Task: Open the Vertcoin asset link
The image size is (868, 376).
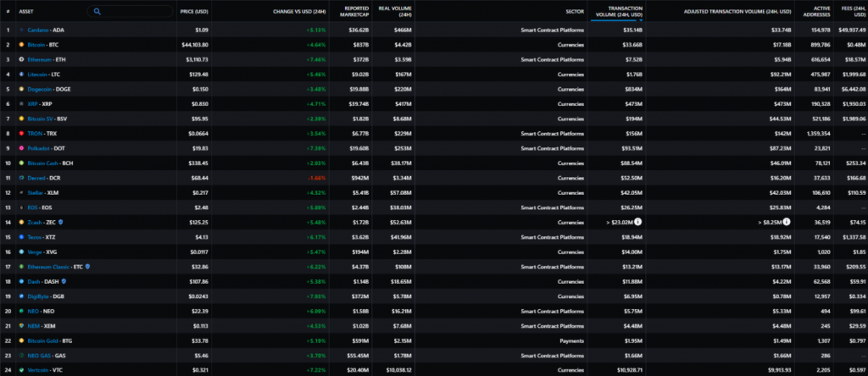Action: pos(37,370)
